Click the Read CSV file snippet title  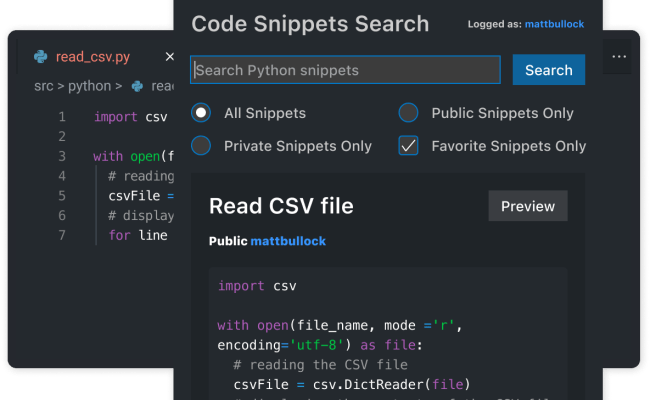281,206
